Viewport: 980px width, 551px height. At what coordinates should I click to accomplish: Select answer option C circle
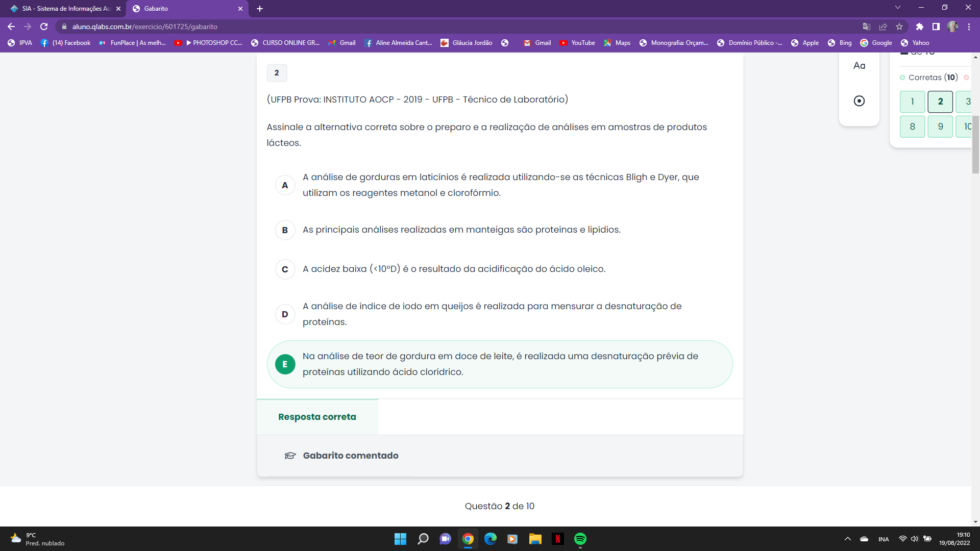coord(285,269)
